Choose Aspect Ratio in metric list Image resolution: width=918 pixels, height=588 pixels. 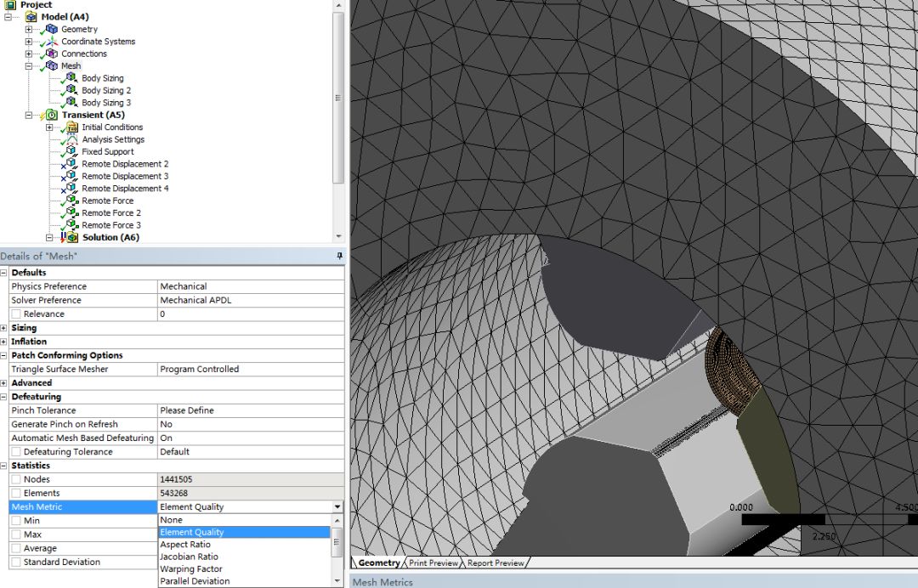[x=245, y=545]
